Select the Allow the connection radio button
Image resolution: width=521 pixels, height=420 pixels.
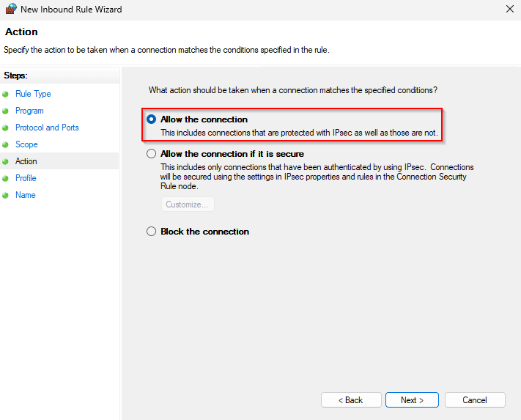click(x=152, y=119)
